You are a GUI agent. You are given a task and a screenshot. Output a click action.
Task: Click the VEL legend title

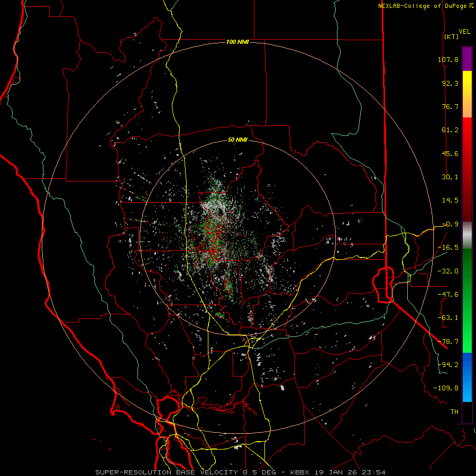click(465, 32)
